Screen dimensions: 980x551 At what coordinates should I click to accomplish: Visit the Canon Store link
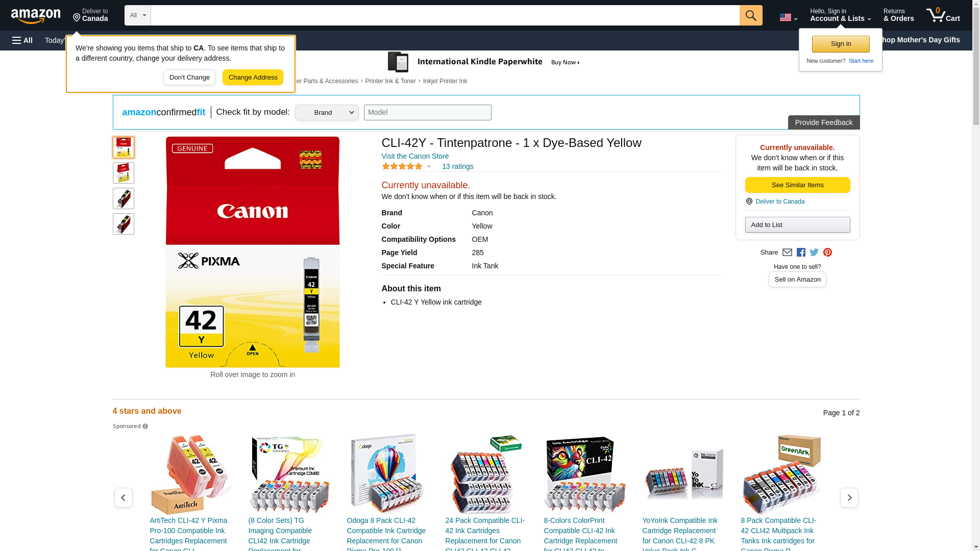coord(415,156)
